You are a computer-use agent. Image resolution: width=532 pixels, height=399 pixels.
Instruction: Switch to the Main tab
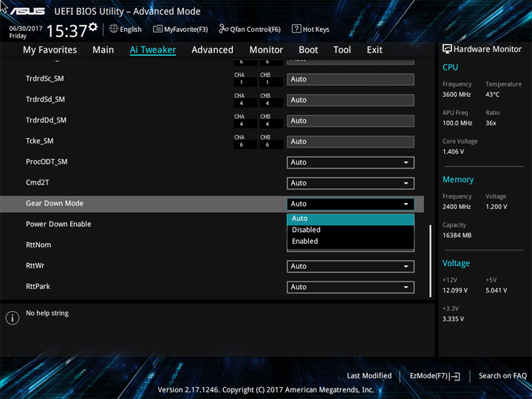click(103, 50)
